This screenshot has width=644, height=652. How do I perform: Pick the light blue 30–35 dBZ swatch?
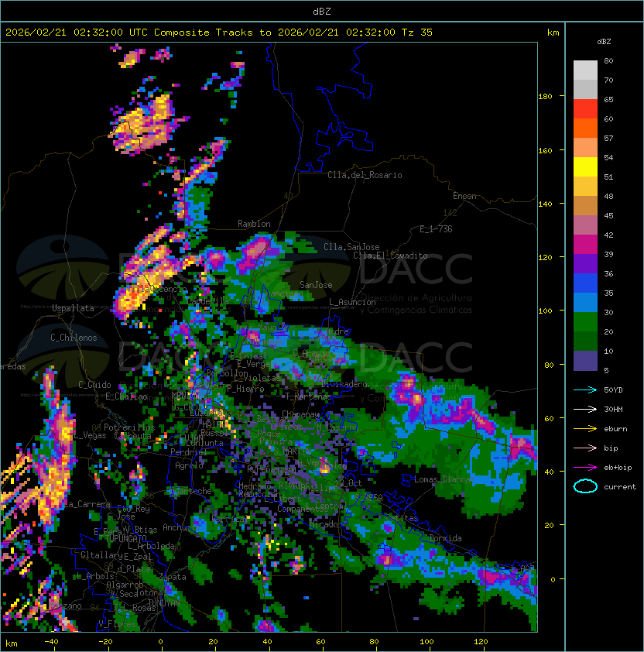585,302
